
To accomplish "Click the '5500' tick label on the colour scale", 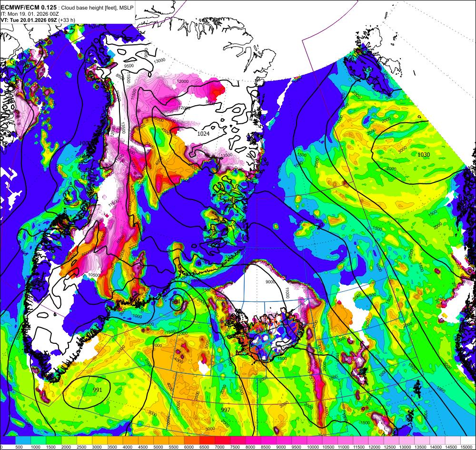I will tap(173, 447).
